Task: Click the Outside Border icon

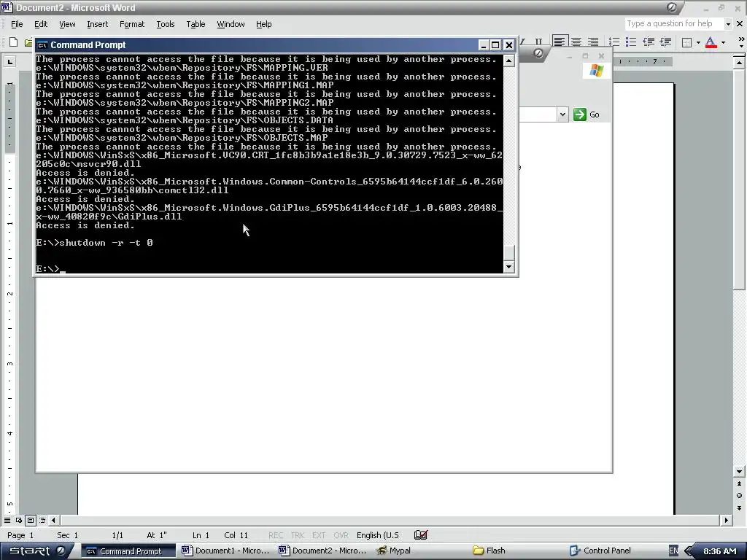Action: click(x=686, y=42)
